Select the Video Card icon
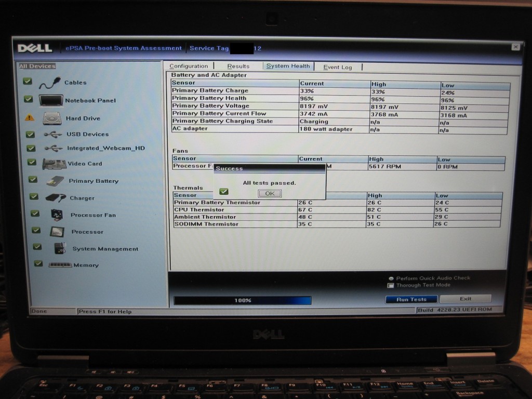The image size is (532, 399). point(54,164)
